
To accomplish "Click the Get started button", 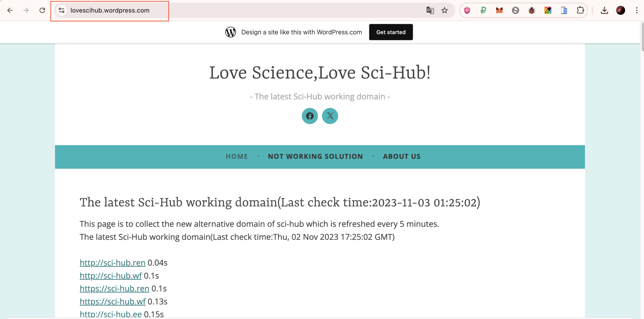I will [391, 32].
